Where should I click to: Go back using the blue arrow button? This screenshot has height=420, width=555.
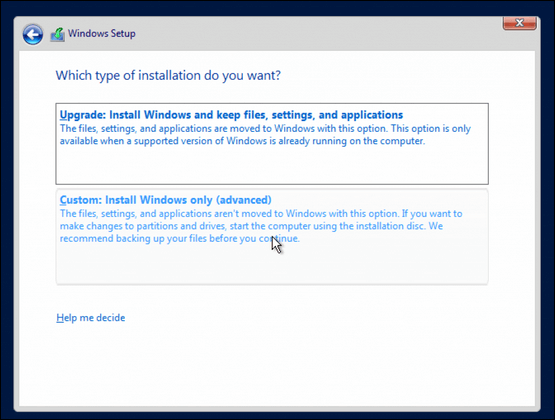pyautogui.click(x=33, y=34)
